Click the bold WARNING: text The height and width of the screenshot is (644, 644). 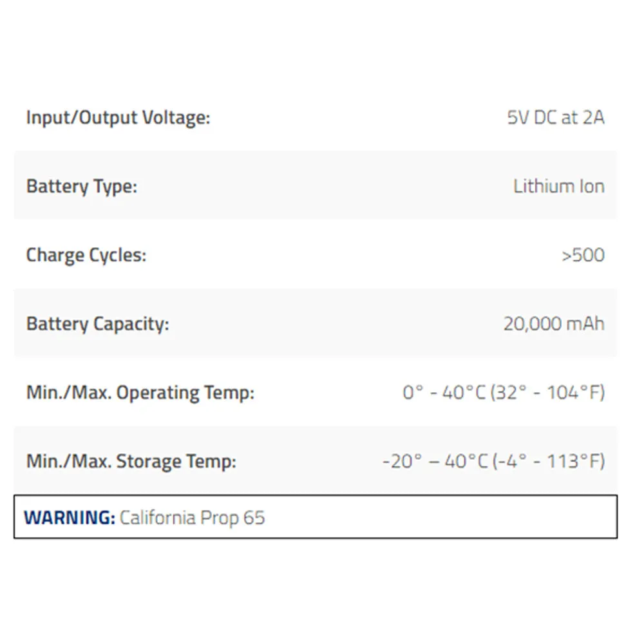pyautogui.click(x=70, y=518)
